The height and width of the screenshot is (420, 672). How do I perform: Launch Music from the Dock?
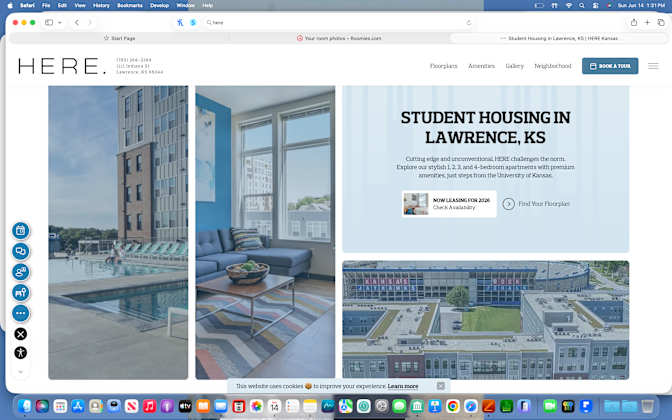pyautogui.click(x=149, y=406)
